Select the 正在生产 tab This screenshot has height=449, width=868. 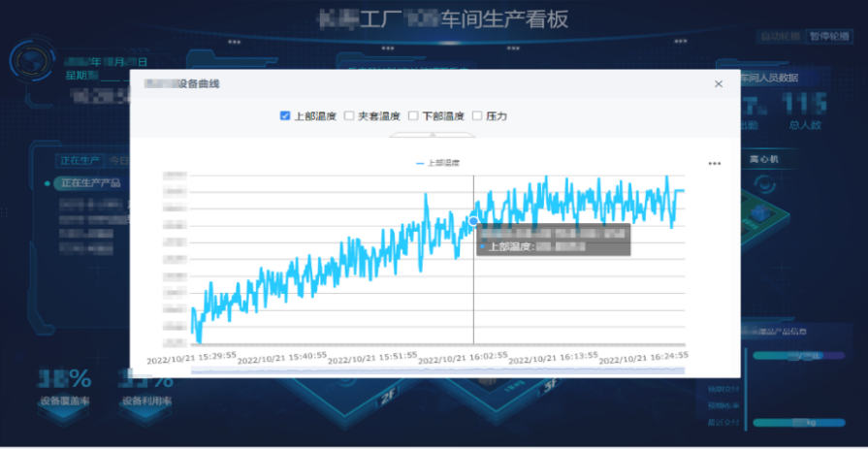click(x=80, y=161)
